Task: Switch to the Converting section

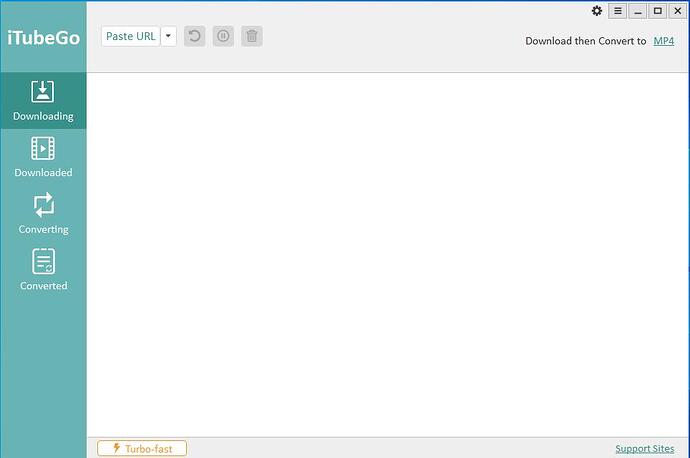Action: point(43,214)
